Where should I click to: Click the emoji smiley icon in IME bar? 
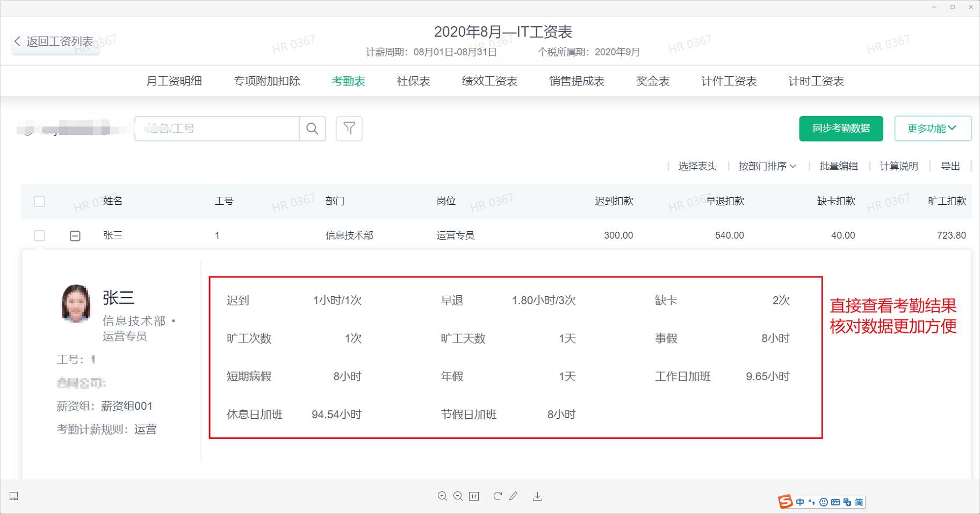[824, 502]
